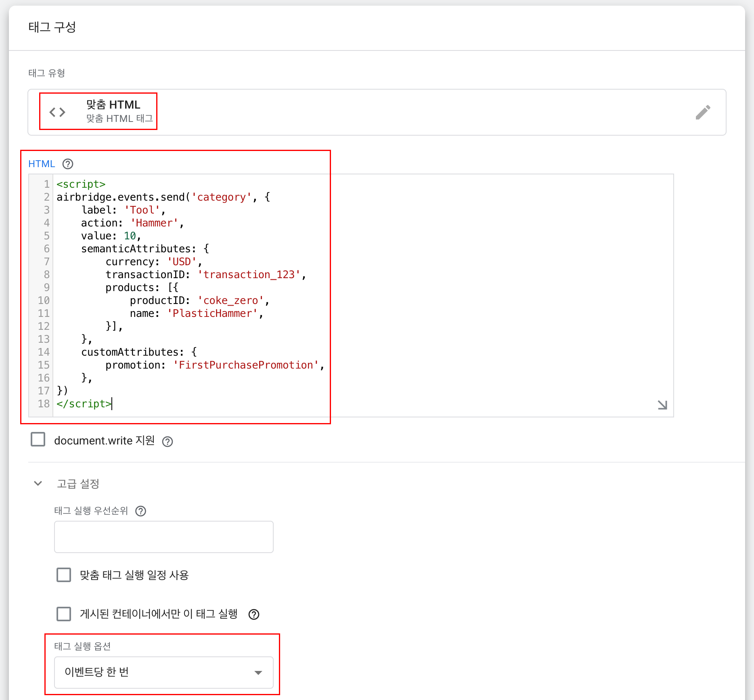This screenshot has height=700, width=754.
Task: Click the 태그 유형 section label
Action: click(x=47, y=73)
